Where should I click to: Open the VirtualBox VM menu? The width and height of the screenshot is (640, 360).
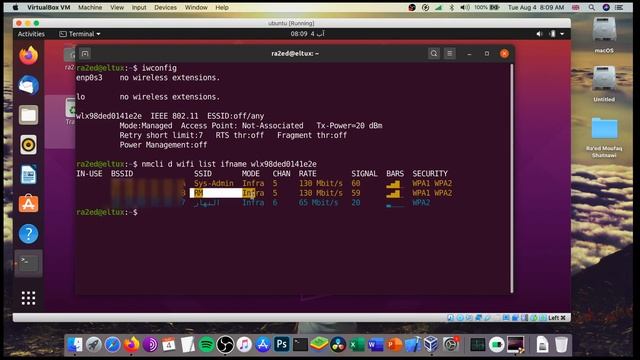(49, 7)
